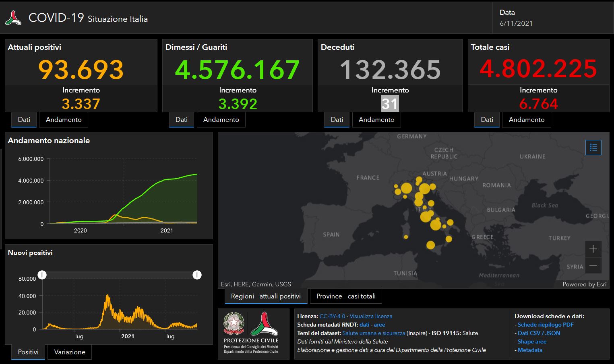Click the left handle of date range slider

[x=42, y=275]
